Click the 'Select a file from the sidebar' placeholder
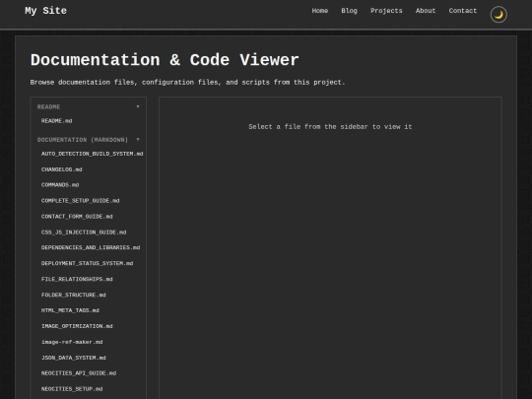The image size is (532, 399). click(x=330, y=127)
